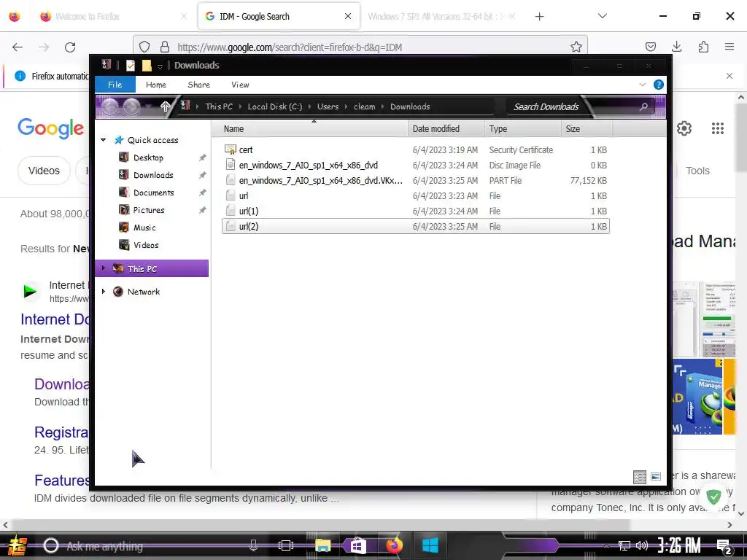Select 'Users' in the address breadcrumb
The height and width of the screenshot is (560, 747).
click(x=328, y=106)
